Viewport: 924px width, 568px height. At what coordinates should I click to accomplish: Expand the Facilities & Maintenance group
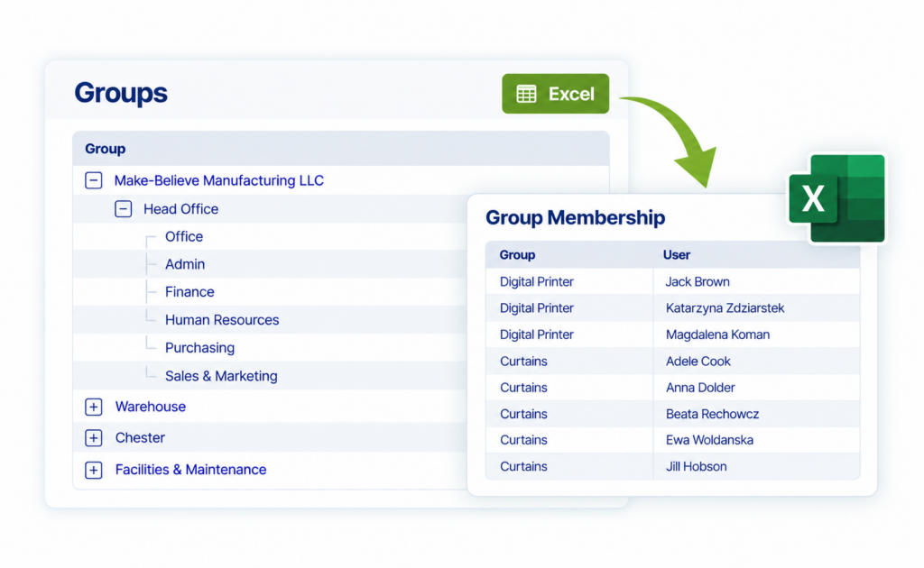(94, 470)
